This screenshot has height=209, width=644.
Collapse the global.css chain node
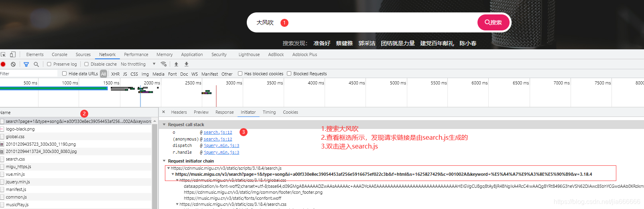177,180
